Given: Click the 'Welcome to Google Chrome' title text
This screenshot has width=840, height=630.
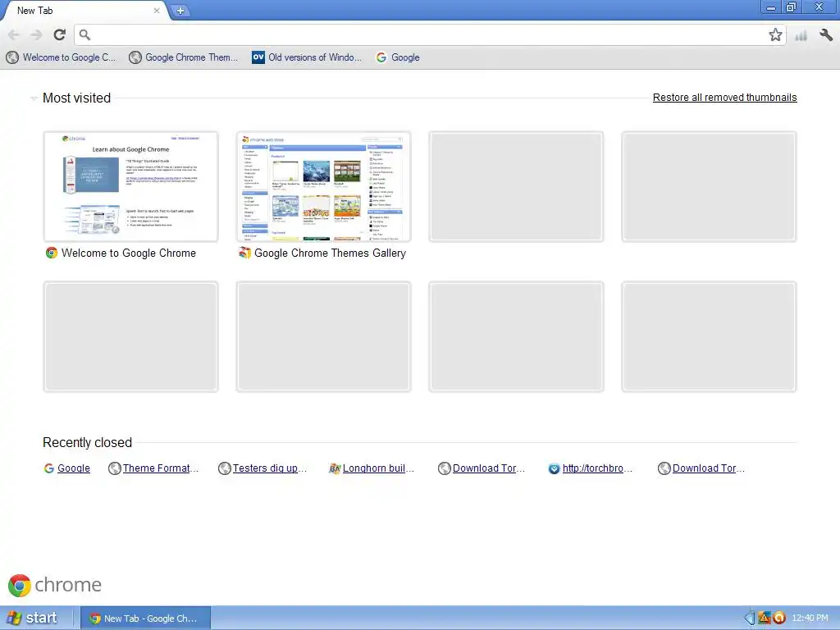Looking at the screenshot, I should pyautogui.click(x=129, y=253).
